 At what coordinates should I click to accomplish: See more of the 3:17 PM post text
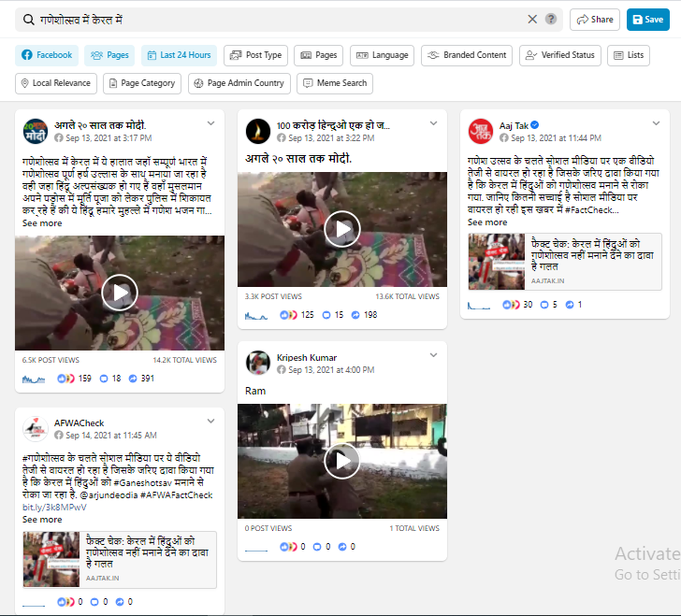pos(42,223)
